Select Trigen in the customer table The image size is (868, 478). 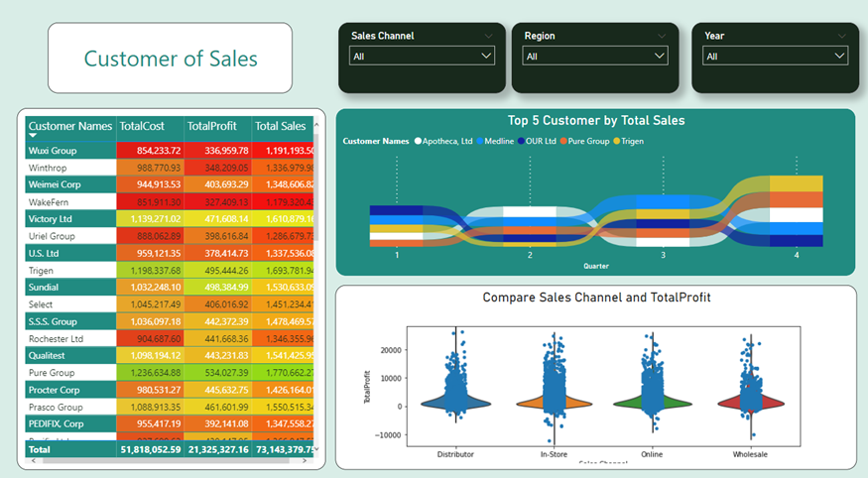(x=69, y=269)
